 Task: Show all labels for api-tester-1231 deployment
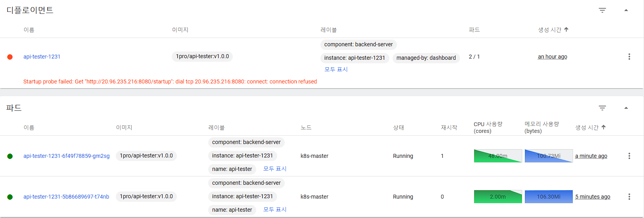tap(336, 69)
